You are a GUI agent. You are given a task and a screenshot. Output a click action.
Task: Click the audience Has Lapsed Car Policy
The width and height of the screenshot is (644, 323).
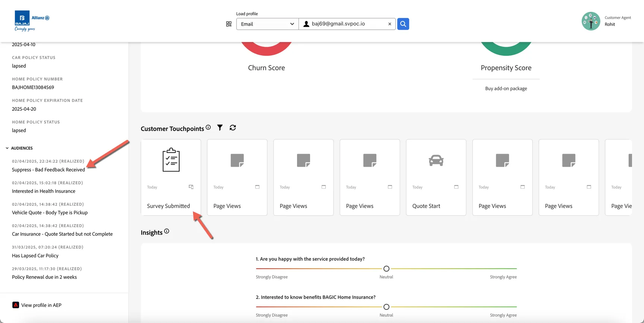pyautogui.click(x=35, y=255)
